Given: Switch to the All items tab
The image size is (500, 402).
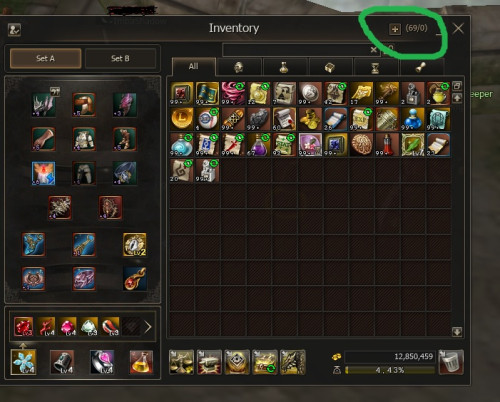Looking at the screenshot, I should coord(194,66).
